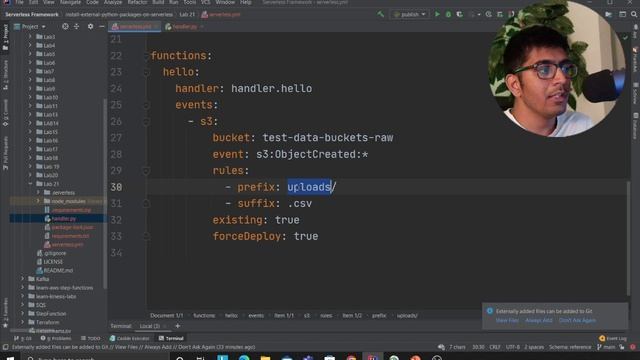Click the Windows taskbar search box
The height and width of the screenshot is (360, 640).
(x=97, y=358)
